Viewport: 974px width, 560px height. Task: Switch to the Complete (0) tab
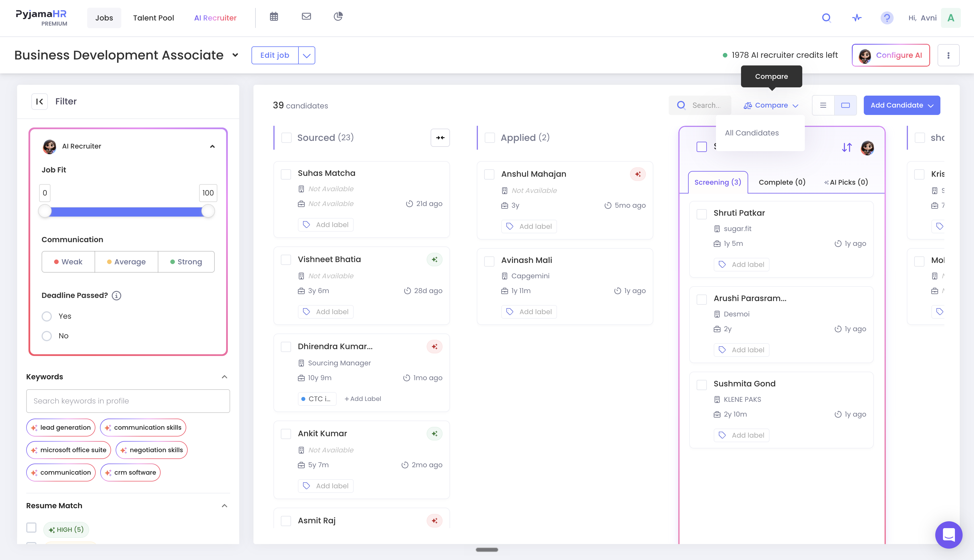[781, 182]
